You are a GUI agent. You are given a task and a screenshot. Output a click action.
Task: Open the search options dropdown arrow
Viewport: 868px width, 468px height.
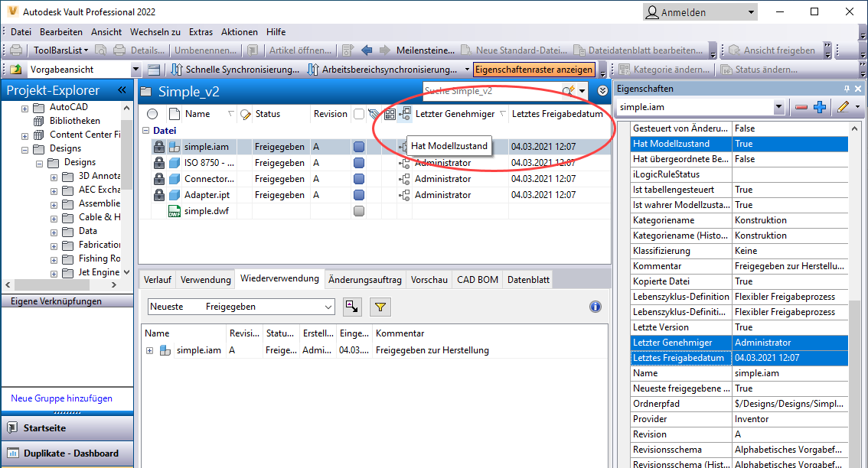(582, 91)
